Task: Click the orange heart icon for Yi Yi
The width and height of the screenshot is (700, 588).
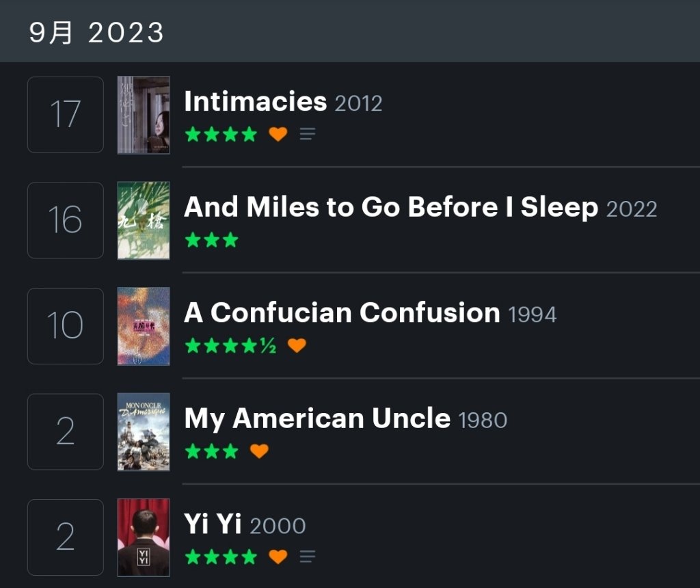Action: pyautogui.click(x=278, y=557)
